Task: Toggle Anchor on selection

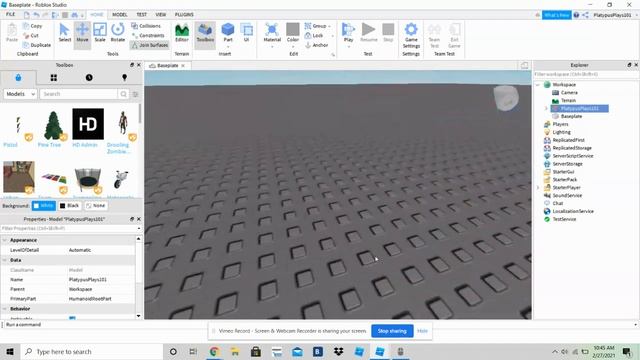Action: tap(316, 45)
